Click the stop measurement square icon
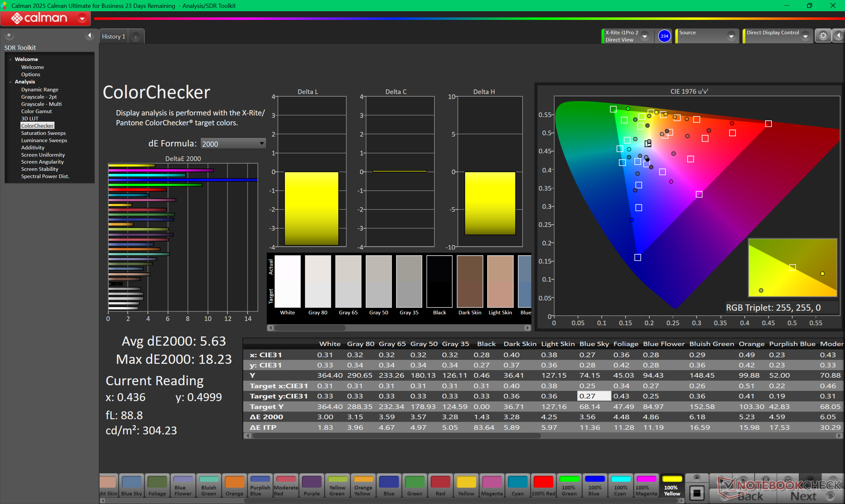Screen dimensions: 845x504 (697, 493)
